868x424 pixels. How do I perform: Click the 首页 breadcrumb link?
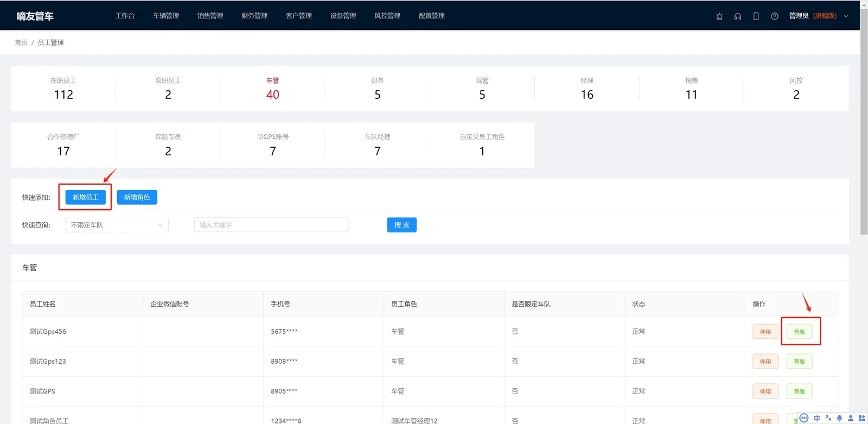click(21, 42)
